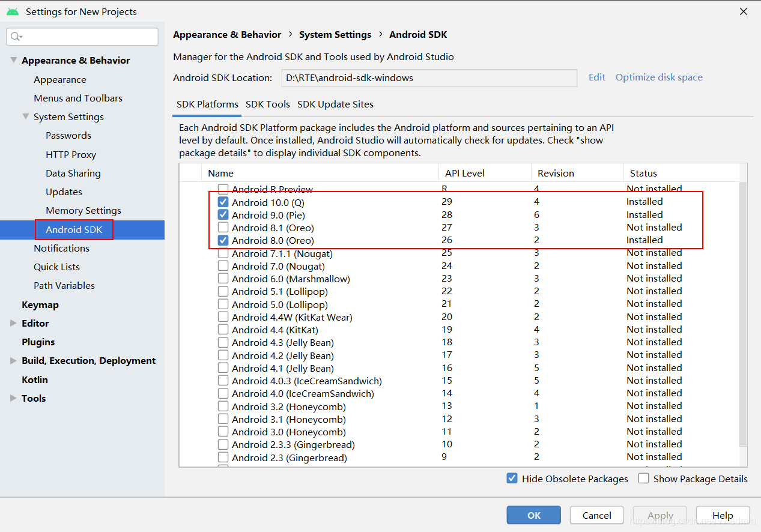The height and width of the screenshot is (532, 761).
Task: Click System Settings breadcrumb
Action: 335,34
